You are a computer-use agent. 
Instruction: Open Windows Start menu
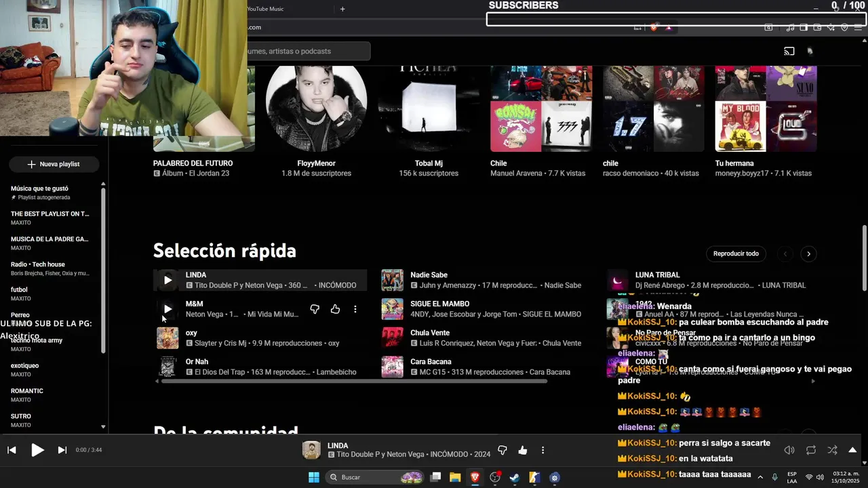(x=314, y=477)
